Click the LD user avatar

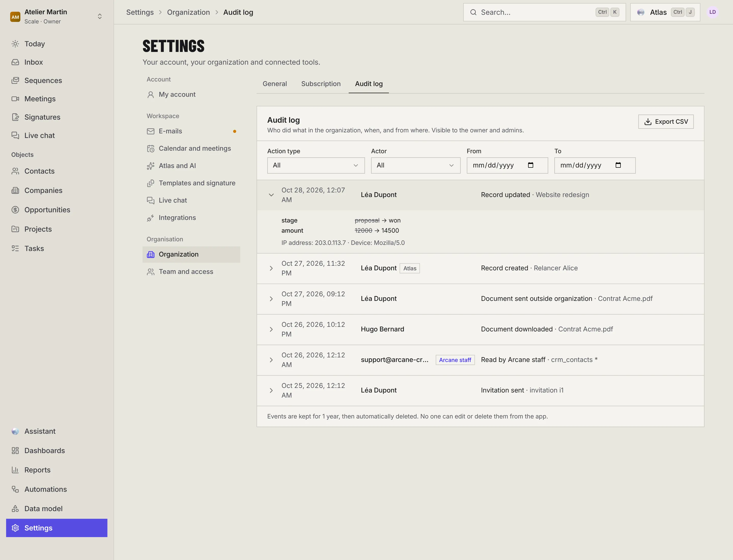[x=712, y=12]
